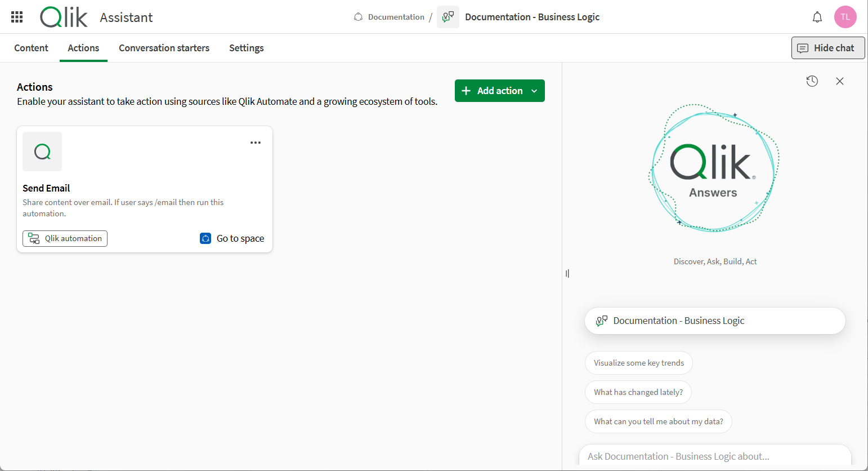Click the Qlik logo in header
Viewport: 868px width, 471px height.
click(64, 17)
